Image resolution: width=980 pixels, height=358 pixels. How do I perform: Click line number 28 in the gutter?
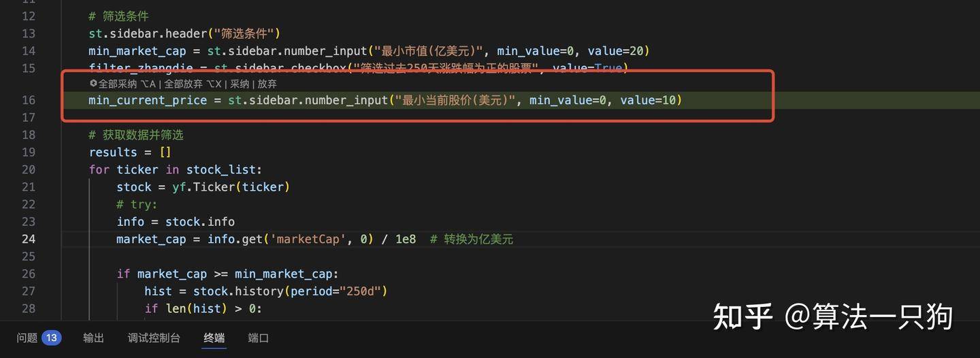click(x=29, y=308)
